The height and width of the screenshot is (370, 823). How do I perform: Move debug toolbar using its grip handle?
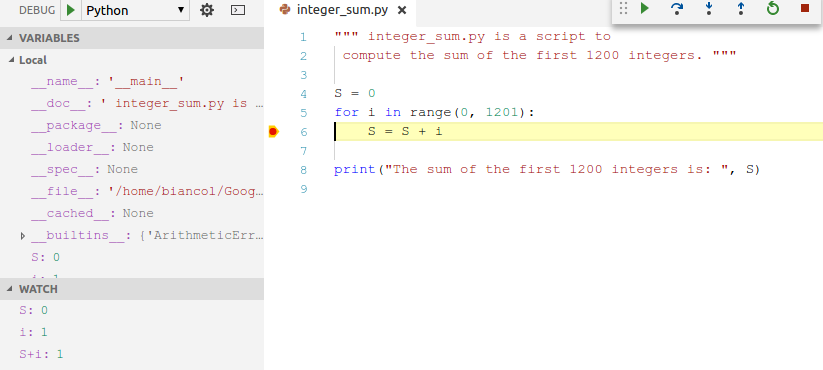coord(623,9)
